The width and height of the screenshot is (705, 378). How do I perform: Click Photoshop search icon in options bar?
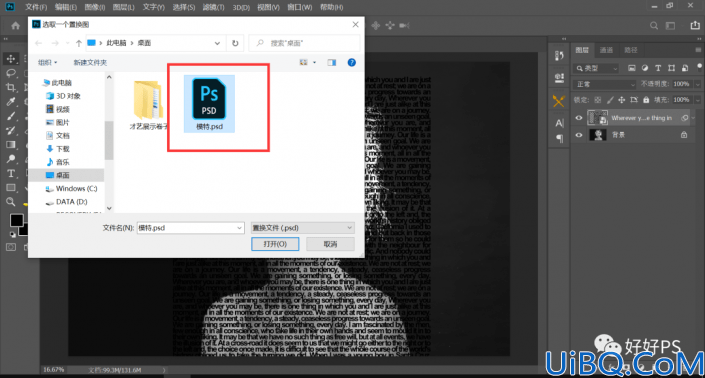coord(654,26)
